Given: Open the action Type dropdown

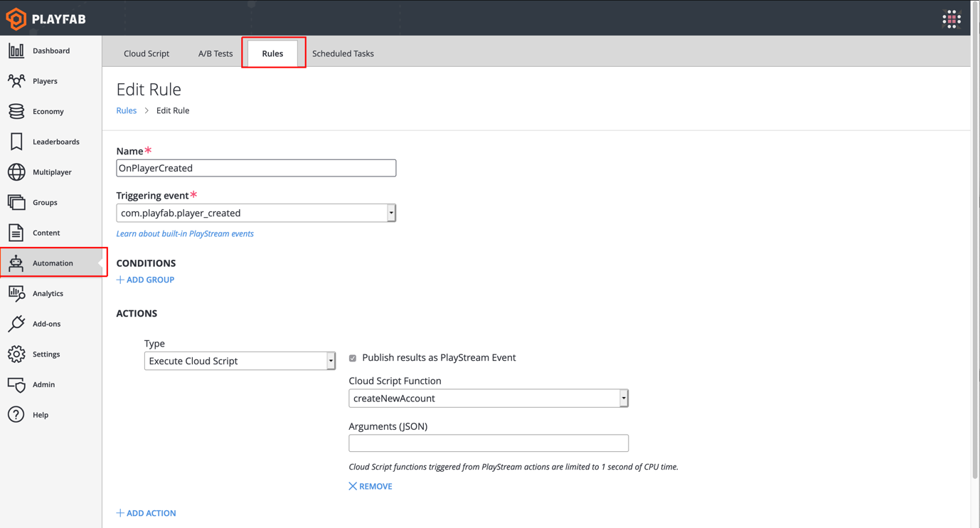Looking at the screenshot, I should click(240, 361).
